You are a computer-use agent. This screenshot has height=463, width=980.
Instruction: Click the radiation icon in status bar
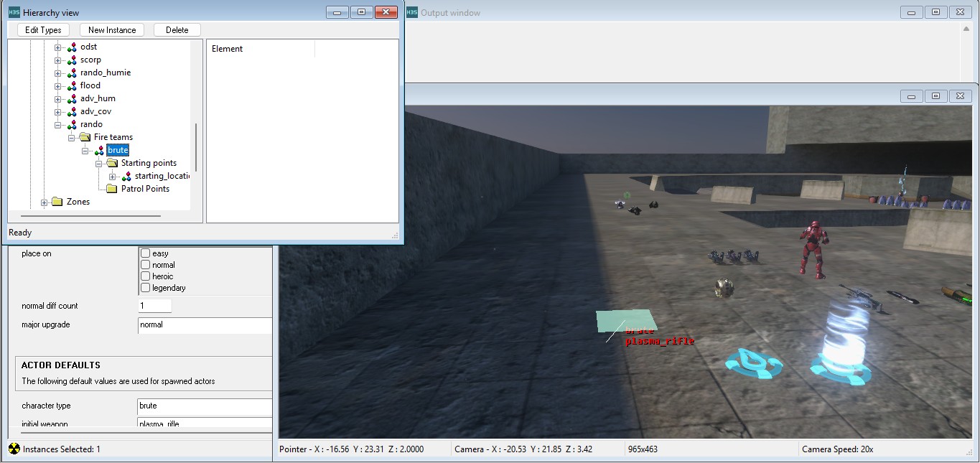(x=14, y=449)
